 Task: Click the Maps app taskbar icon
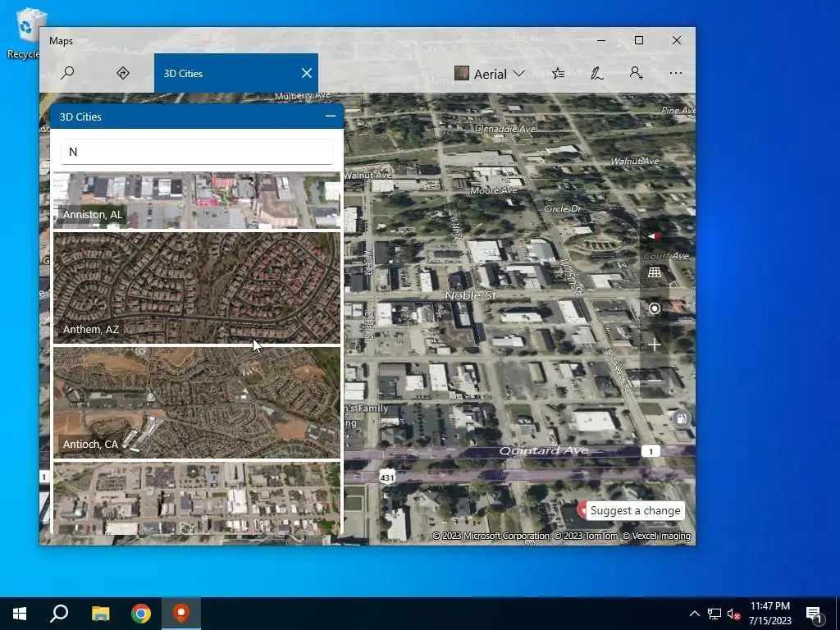[x=181, y=614]
